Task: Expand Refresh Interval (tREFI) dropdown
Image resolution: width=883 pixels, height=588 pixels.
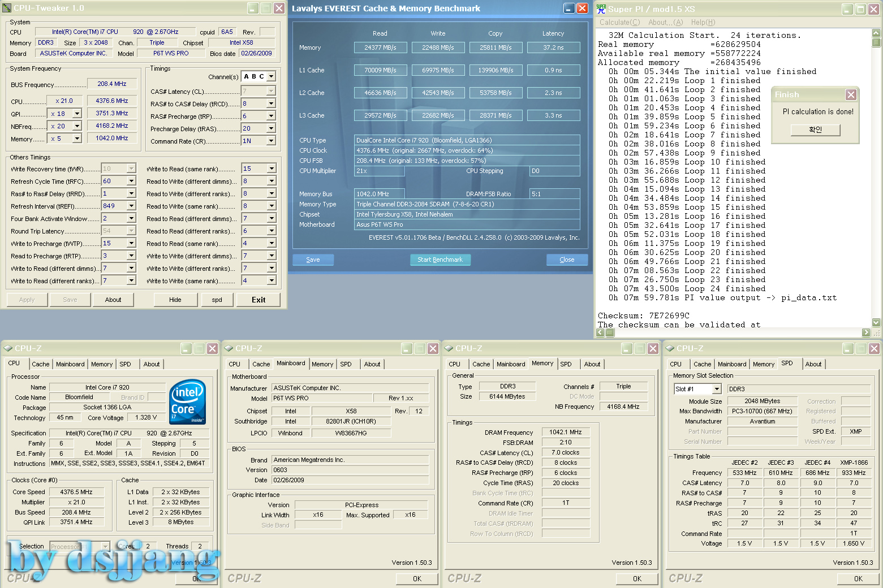Action: pyautogui.click(x=131, y=206)
